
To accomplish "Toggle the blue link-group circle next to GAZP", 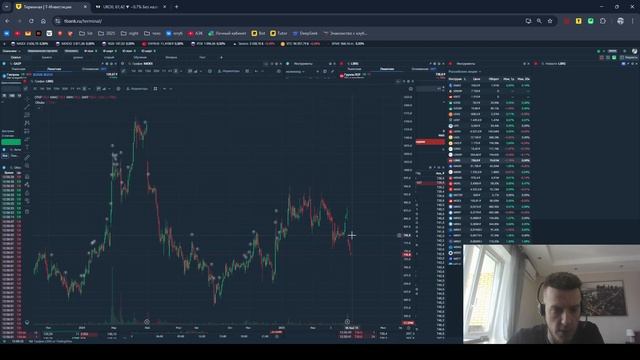I will point(4,64).
